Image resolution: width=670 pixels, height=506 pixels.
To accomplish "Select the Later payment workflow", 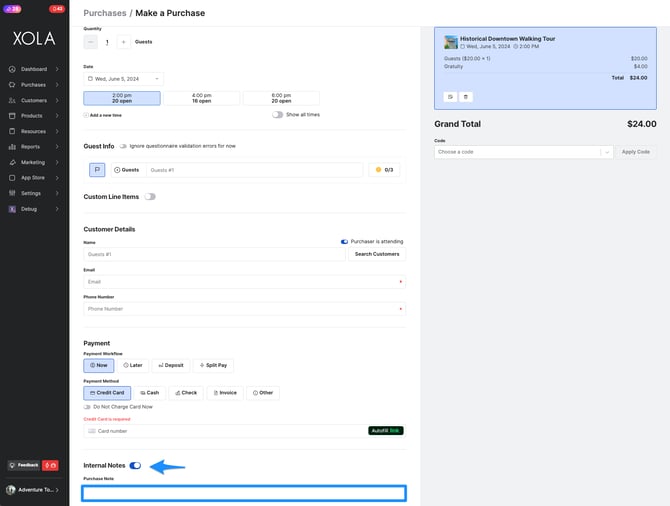I will click(132, 365).
